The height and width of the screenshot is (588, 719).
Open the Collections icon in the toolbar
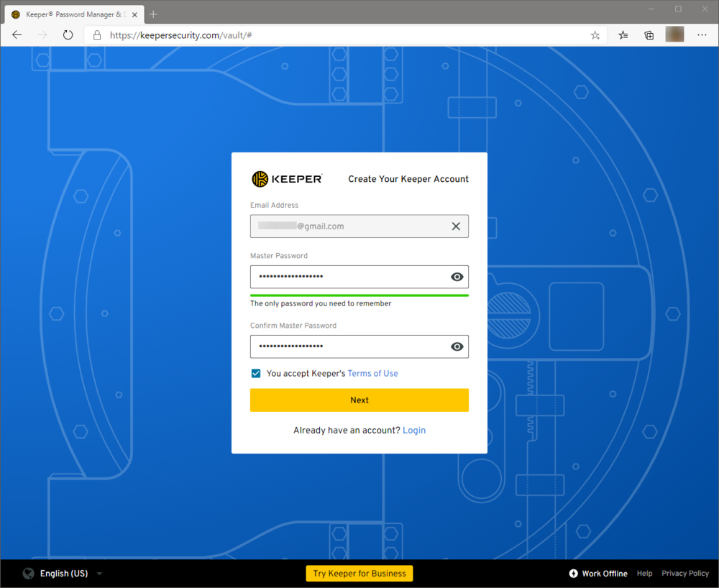(x=649, y=35)
